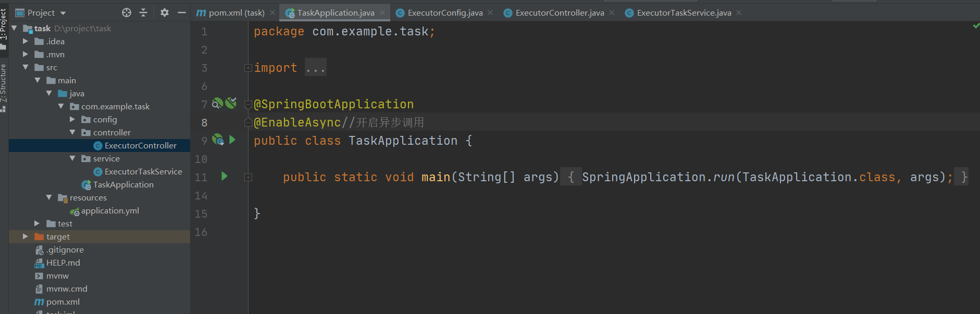This screenshot has width=980, height=314.
Task: Hide the Project panel with minimize icon
Action: point(181,12)
